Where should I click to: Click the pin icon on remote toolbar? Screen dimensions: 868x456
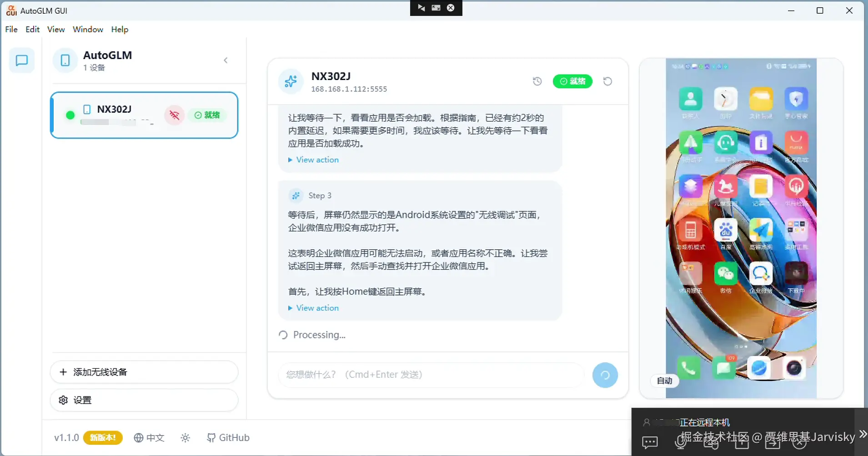tap(421, 8)
